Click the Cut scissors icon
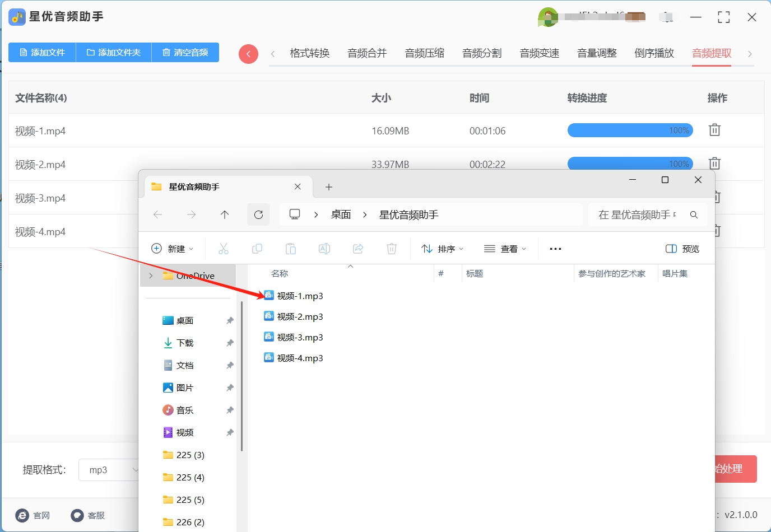 click(224, 249)
